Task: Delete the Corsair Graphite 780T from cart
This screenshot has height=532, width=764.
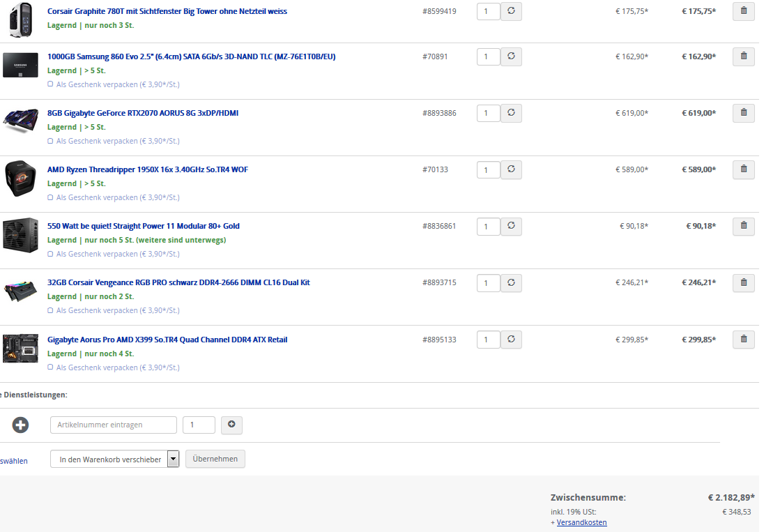Action: [744, 11]
